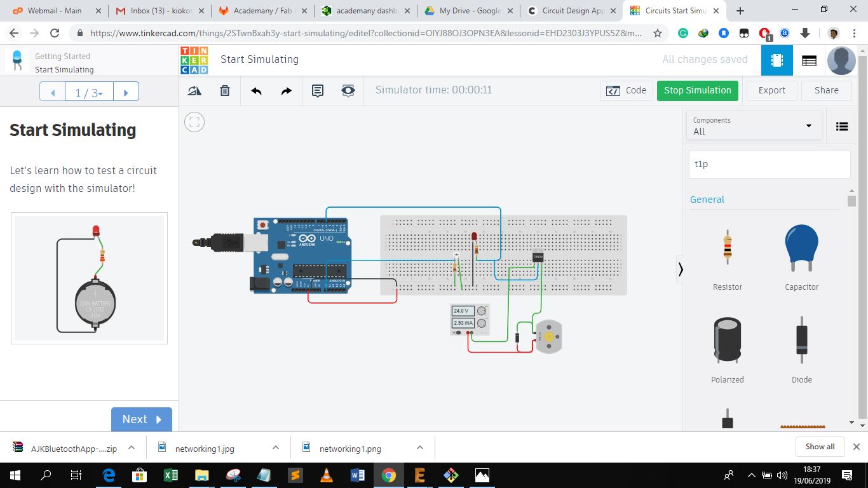Screen dimensions: 868x488
Task: Close the downloads bar
Action: pyautogui.click(x=856, y=447)
